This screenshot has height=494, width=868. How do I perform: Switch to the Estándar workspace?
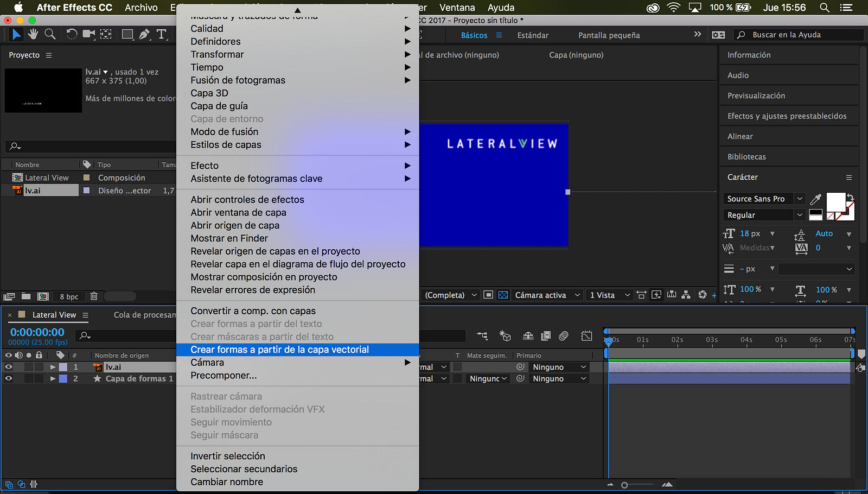point(533,35)
